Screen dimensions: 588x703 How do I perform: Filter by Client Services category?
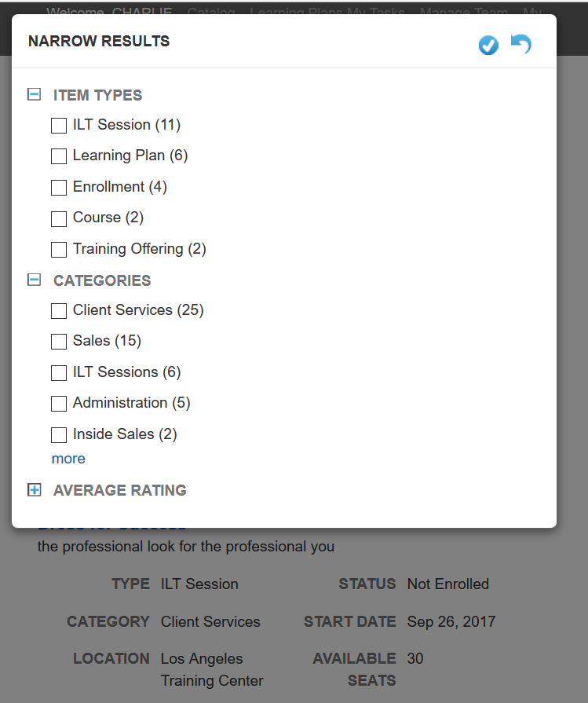(x=59, y=311)
